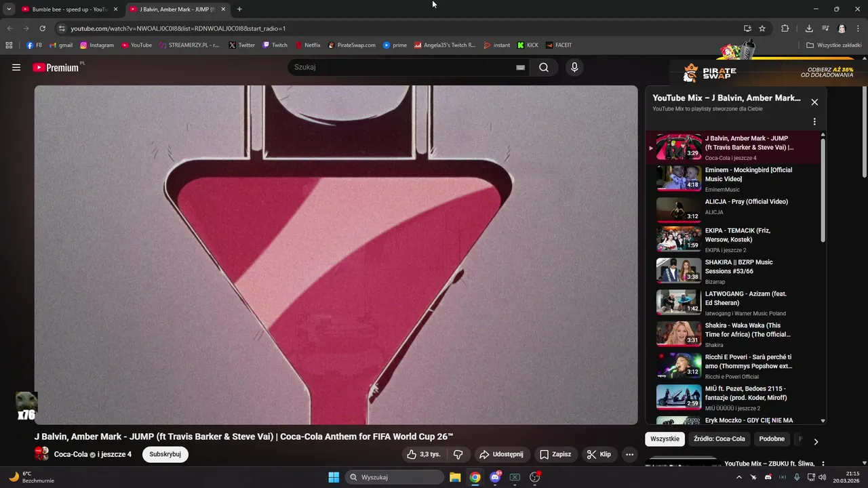Open the KICK bookmark

(528, 45)
